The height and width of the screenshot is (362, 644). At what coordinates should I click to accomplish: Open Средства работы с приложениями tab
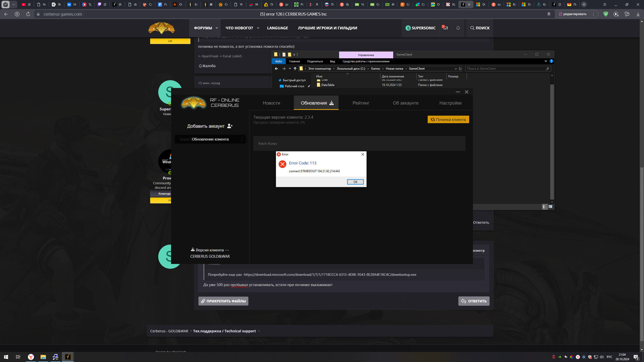pos(366,61)
